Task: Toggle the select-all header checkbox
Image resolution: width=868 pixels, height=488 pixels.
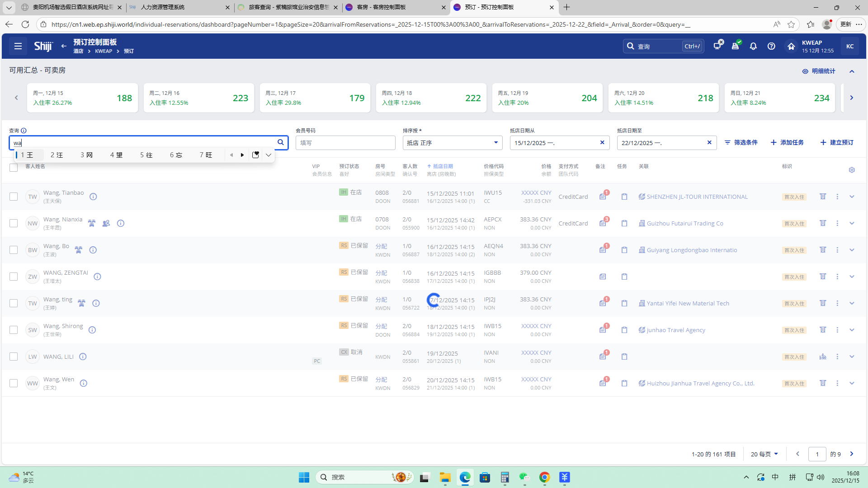Action: pos(14,168)
